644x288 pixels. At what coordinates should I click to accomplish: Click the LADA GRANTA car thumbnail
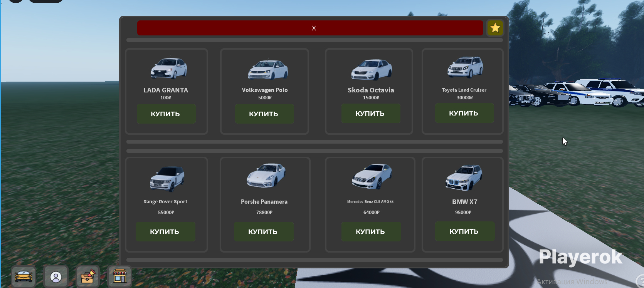click(x=169, y=69)
